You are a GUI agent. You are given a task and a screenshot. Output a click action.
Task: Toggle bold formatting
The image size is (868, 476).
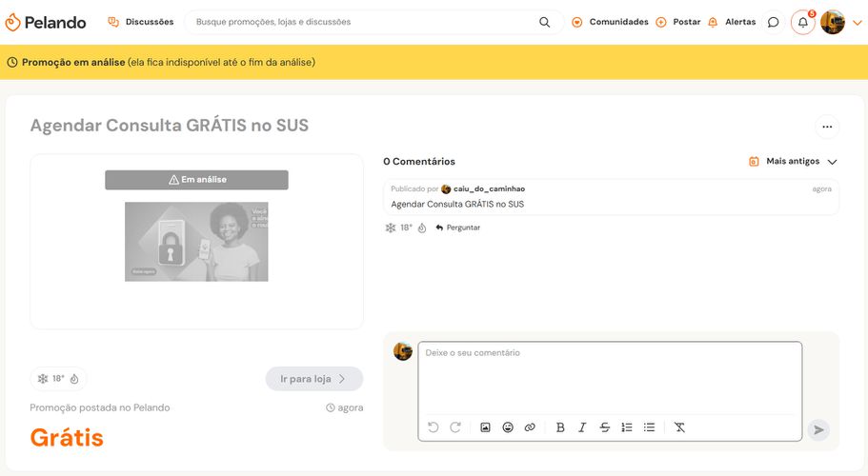click(x=560, y=427)
